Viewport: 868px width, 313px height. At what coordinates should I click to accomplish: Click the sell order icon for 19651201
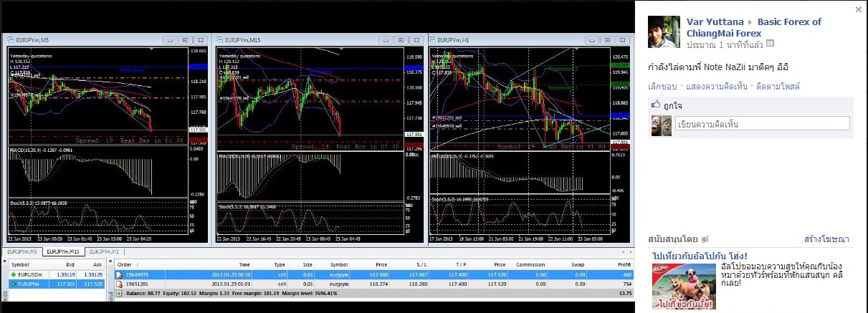tap(119, 284)
